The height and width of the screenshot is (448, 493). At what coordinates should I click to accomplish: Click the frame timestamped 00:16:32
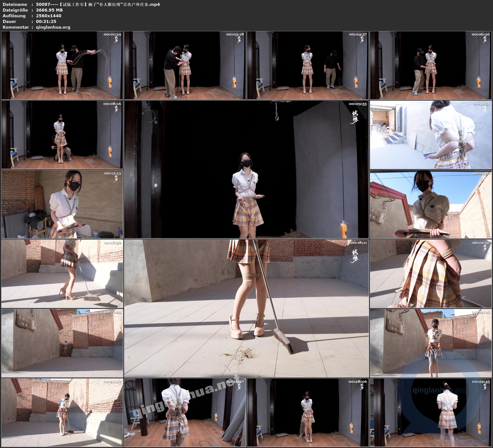tap(62, 274)
